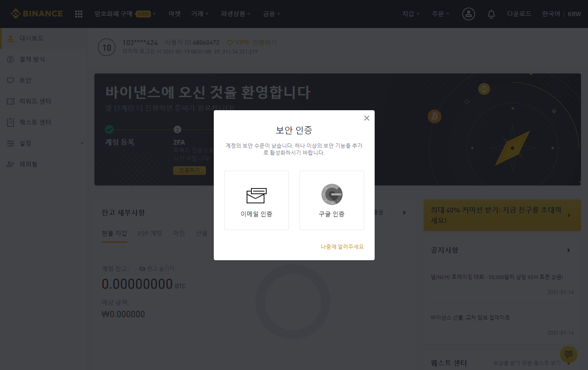Open the chat support bubble
Image resolution: width=588 pixels, height=370 pixels.
click(569, 354)
